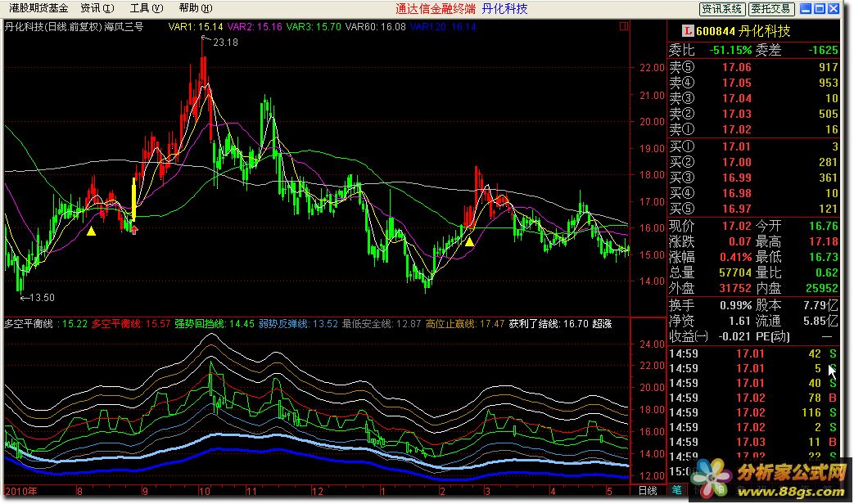Click the 买① bid row at 17.01
The height and width of the screenshot is (504, 854).
(754, 146)
